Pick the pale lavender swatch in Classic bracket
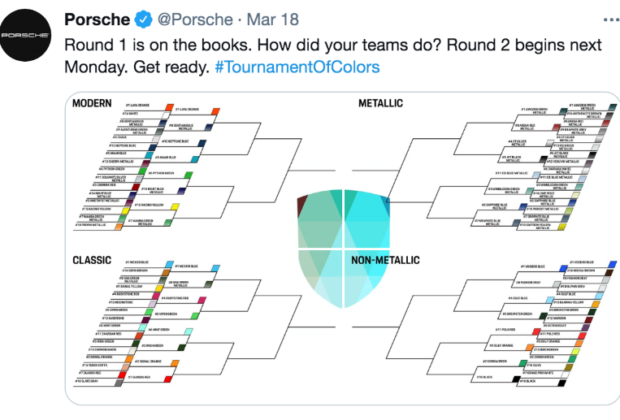 (x=152, y=304)
